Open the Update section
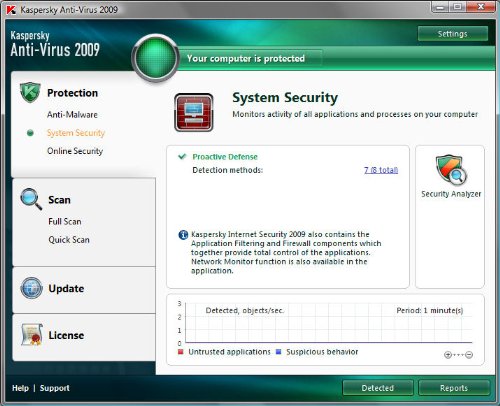500x406 pixels. 66,288
